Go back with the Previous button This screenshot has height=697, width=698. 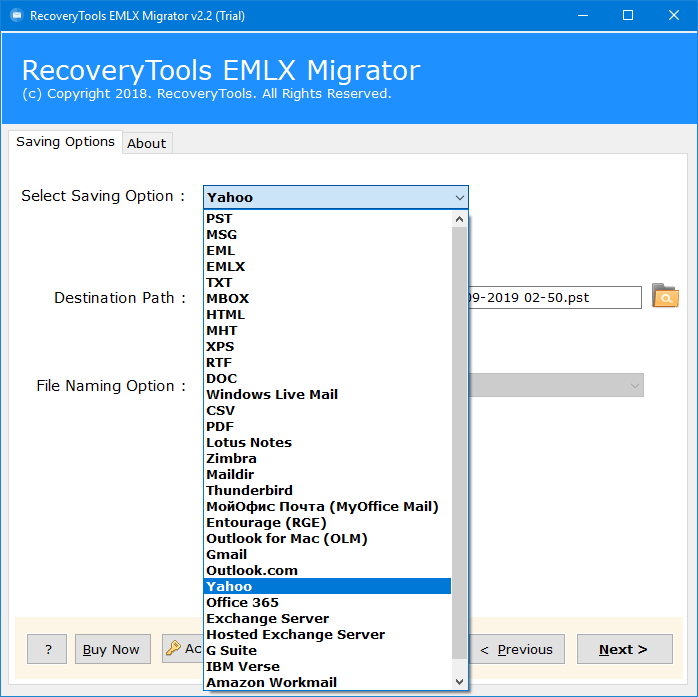(516, 649)
